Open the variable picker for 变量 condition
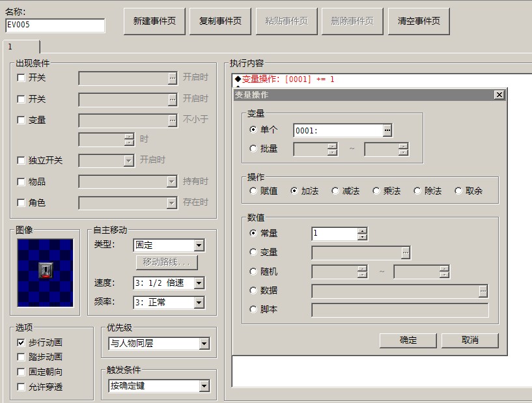 point(173,120)
